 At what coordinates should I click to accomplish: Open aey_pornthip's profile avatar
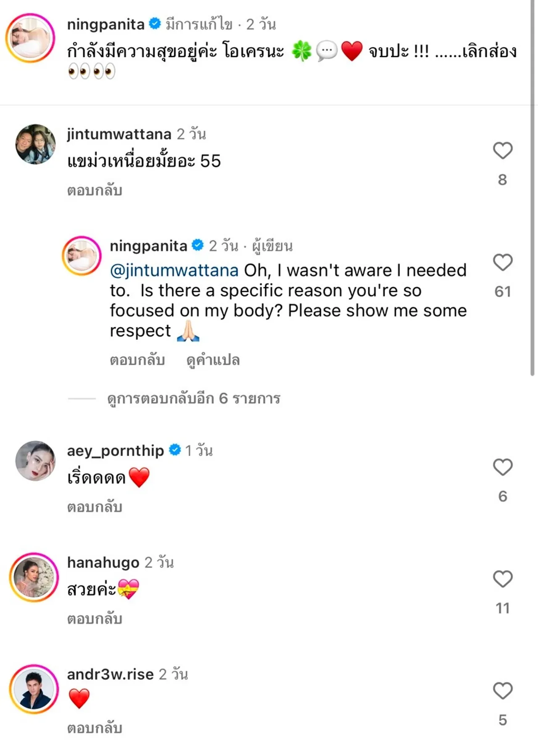tap(35, 461)
